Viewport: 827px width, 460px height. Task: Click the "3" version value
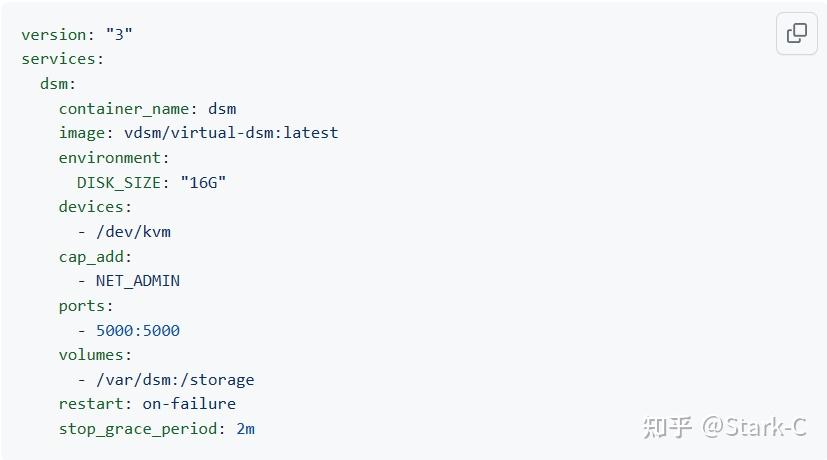[119, 35]
